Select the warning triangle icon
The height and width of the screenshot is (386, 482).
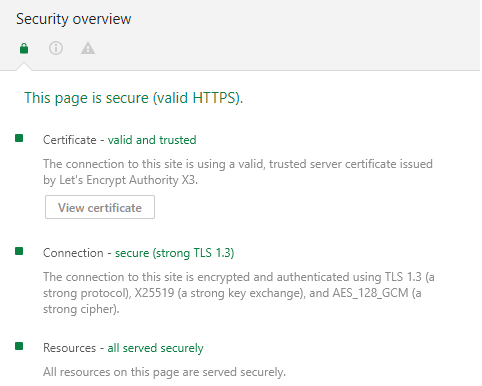pos(88,48)
